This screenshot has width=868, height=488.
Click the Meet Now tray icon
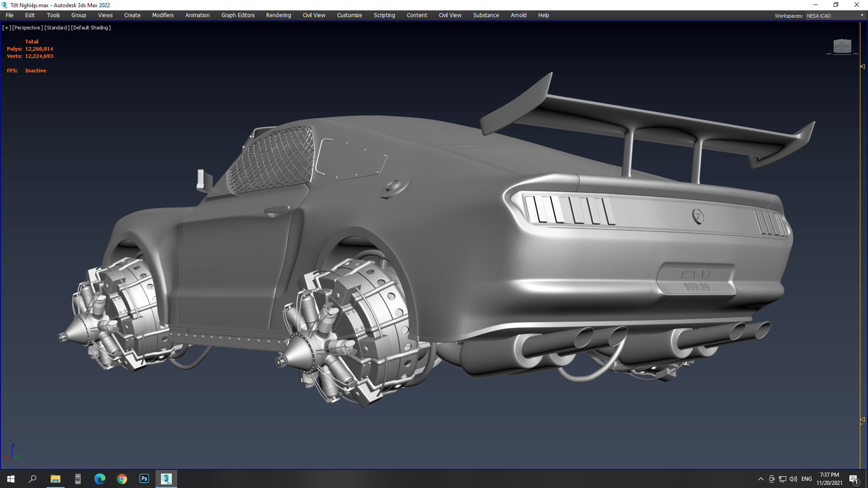(772, 479)
